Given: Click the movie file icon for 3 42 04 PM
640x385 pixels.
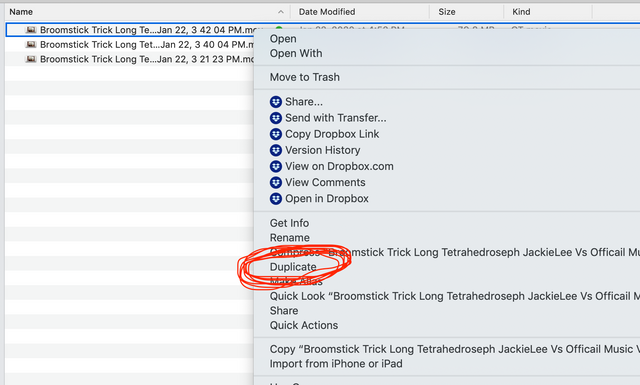Looking at the screenshot, I should click(x=31, y=30).
